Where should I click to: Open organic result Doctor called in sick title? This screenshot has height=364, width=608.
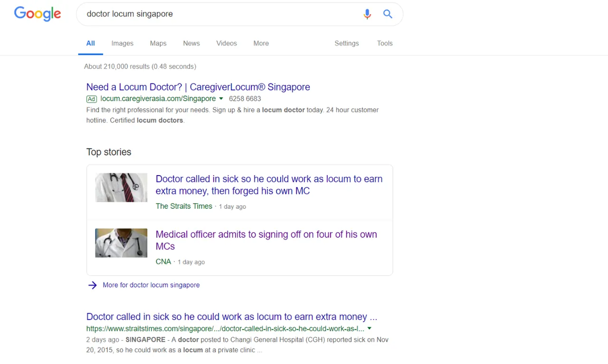coord(232,317)
